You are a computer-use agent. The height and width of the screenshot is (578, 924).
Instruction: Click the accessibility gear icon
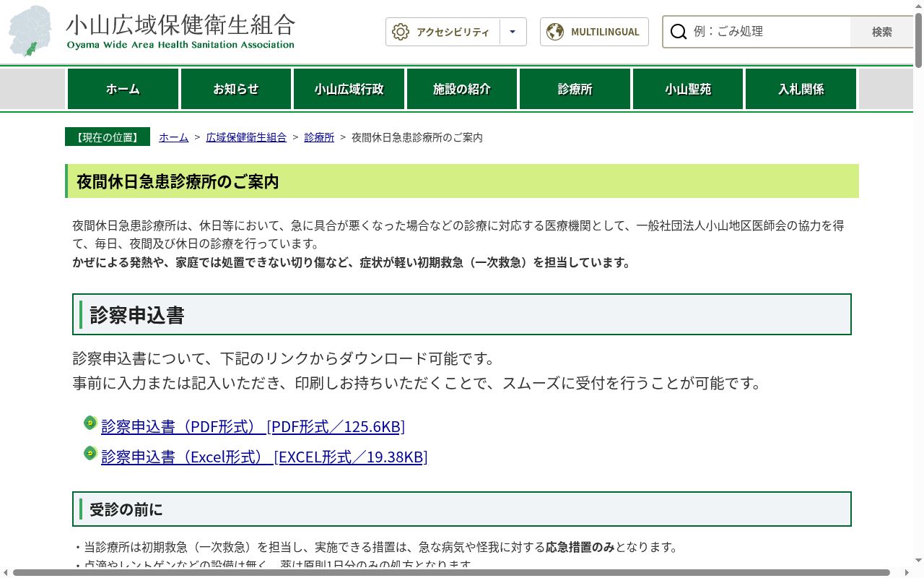(401, 32)
